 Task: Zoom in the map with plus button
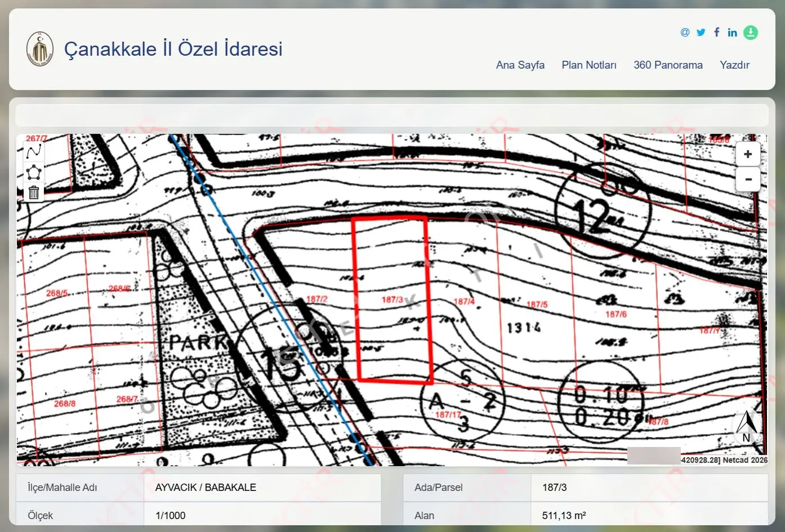point(748,154)
